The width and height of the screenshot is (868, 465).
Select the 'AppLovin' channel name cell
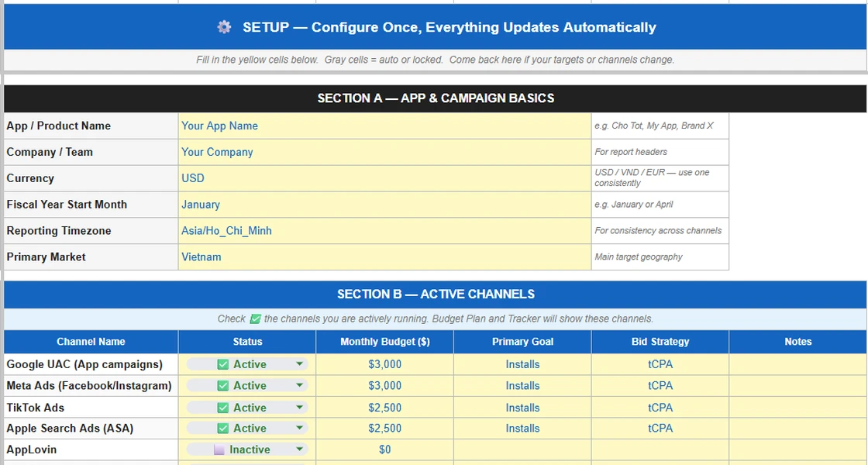click(x=91, y=449)
